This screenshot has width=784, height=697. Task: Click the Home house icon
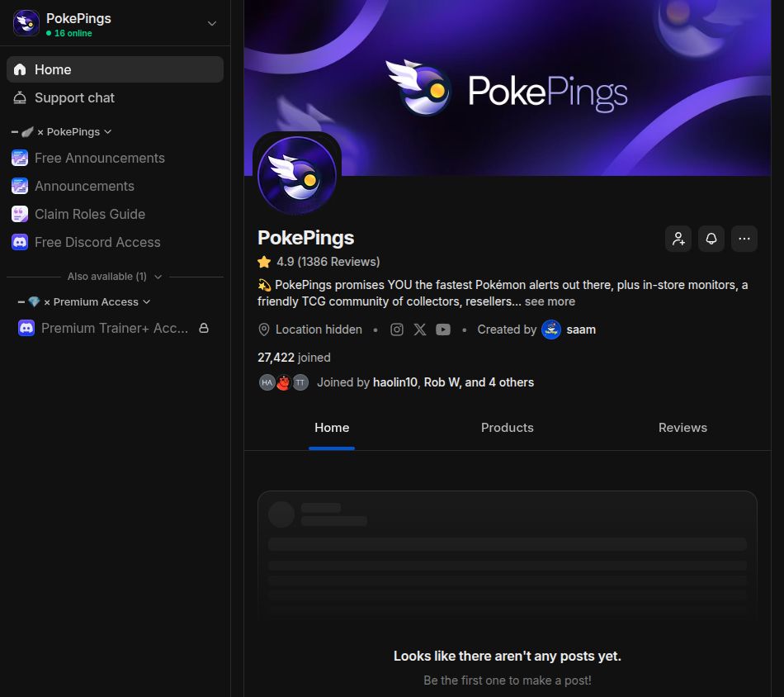[x=20, y=69]
